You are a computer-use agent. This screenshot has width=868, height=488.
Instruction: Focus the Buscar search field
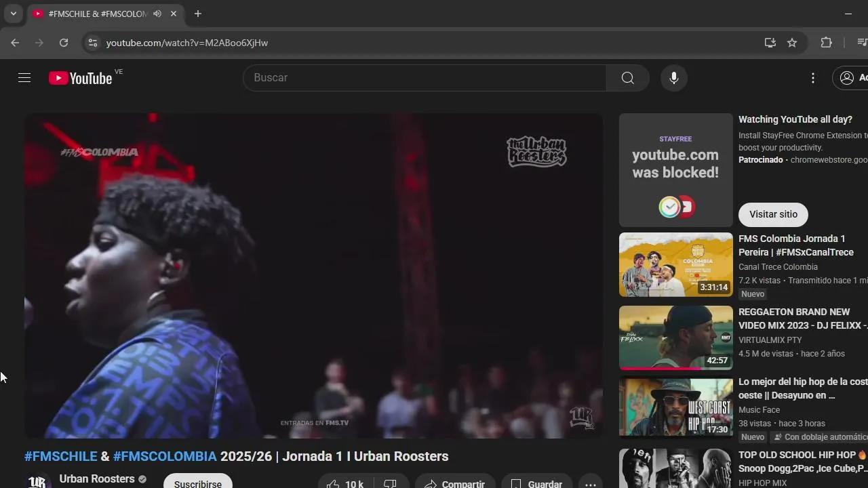point(425,78)
